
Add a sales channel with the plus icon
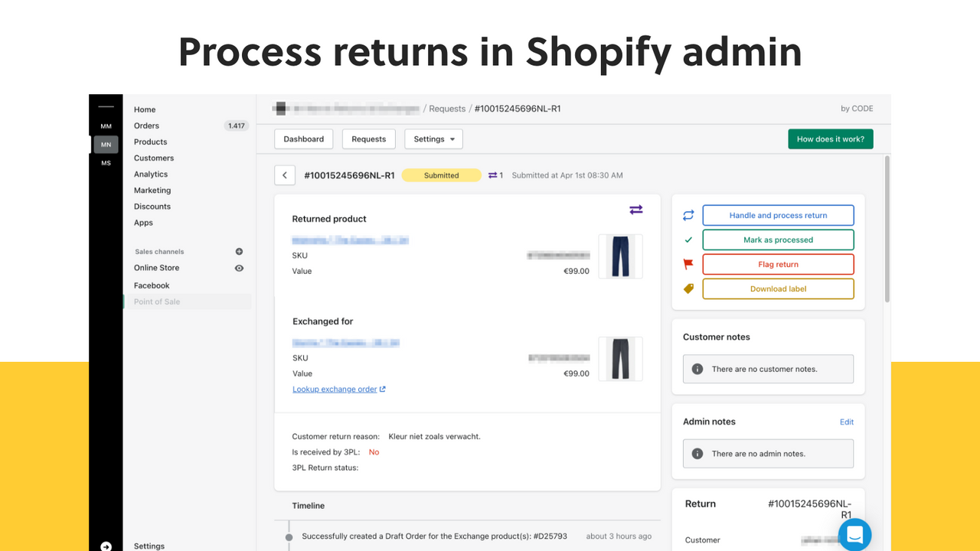click(x=239, y=251)
